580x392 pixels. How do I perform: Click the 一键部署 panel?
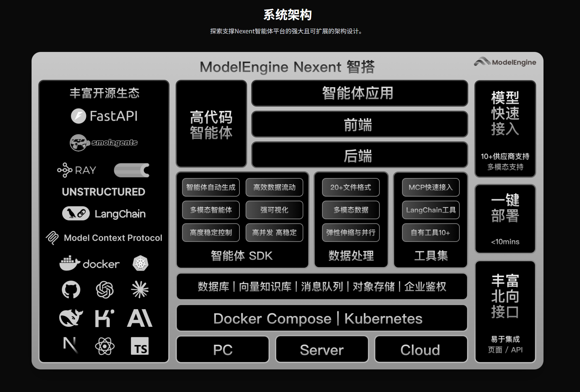tap(505, 219)
